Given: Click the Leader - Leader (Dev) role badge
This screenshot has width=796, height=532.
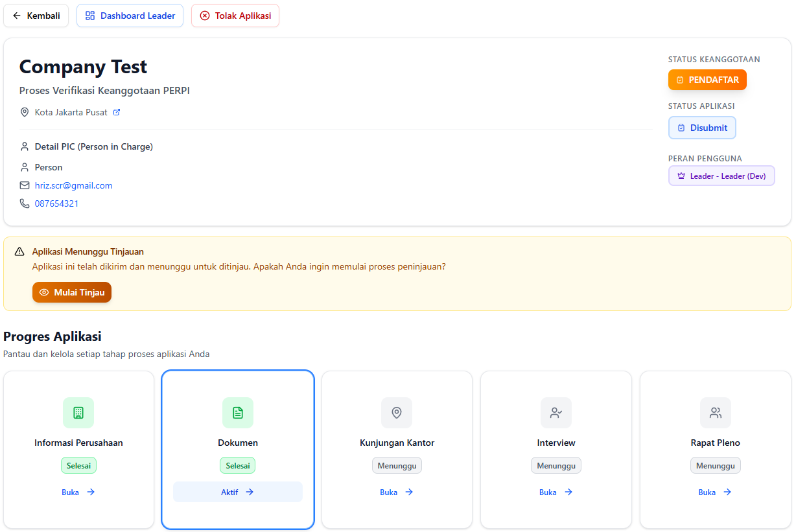Looking at the screenshot, I should pyautogui.click(x=721, y=176).
